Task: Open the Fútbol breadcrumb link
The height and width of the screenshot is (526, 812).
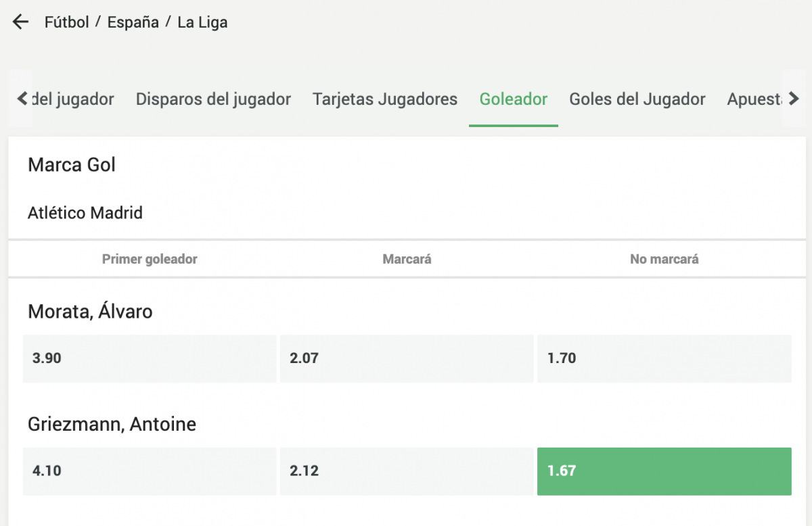Action: coord(66,22)
